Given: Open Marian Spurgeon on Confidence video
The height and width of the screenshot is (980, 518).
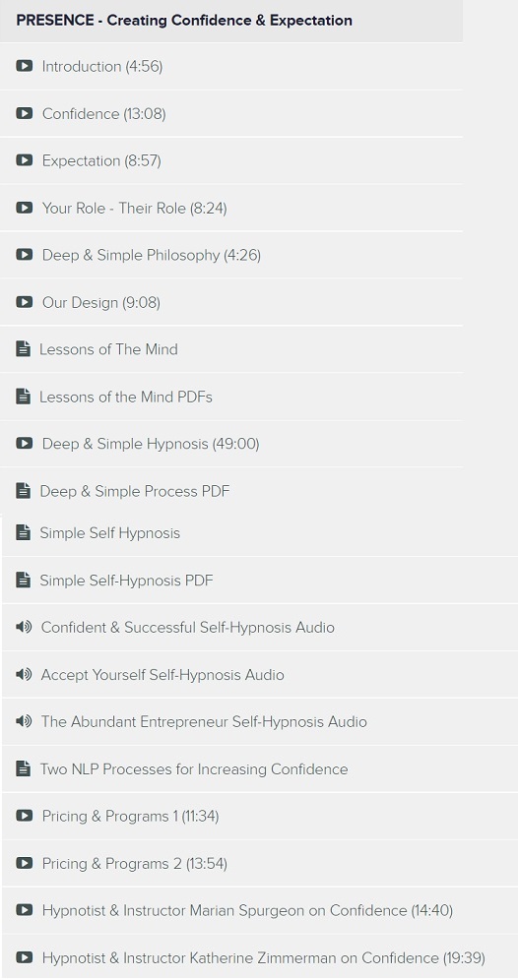Looking at the screenshot, I should click(x=260, y=910).
